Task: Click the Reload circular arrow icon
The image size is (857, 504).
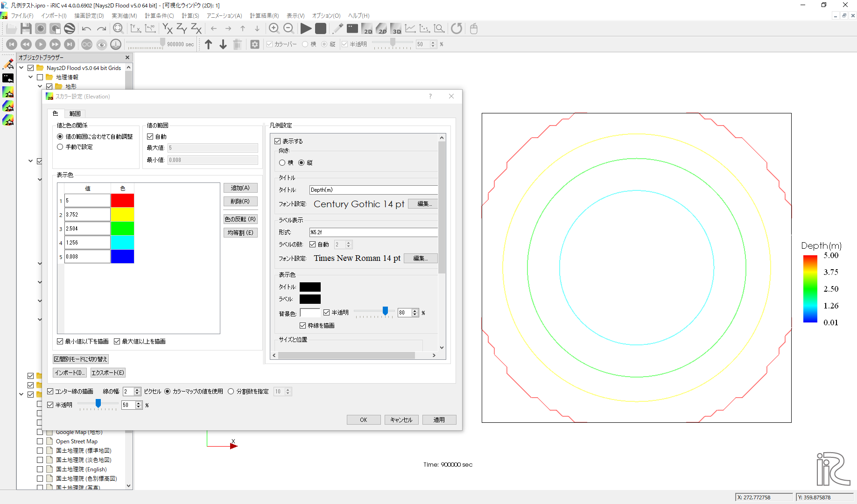Action: tap(457, 28)
